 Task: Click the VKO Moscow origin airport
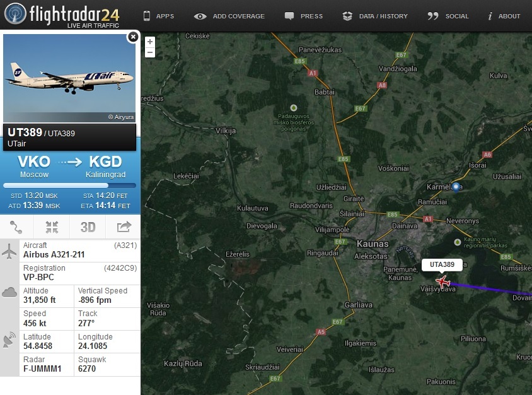[x=34, y=167]
